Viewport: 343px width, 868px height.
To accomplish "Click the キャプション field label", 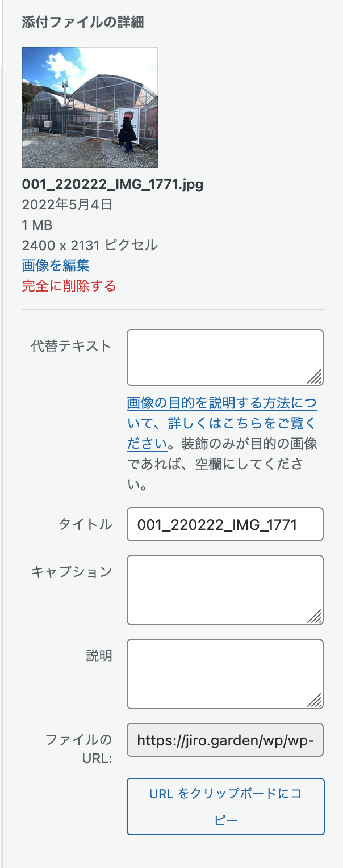I will (x=72, y=572).
